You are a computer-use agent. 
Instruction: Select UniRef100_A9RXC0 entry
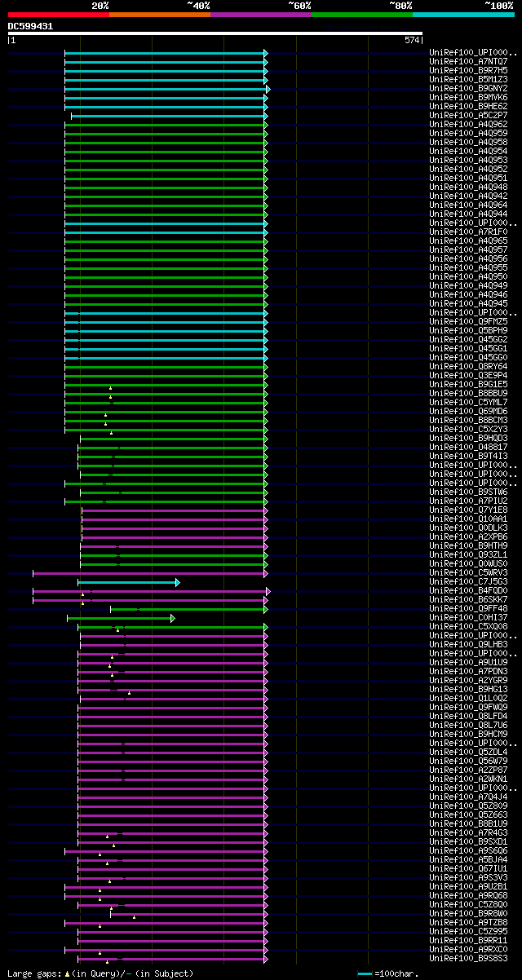pos(468,949)
